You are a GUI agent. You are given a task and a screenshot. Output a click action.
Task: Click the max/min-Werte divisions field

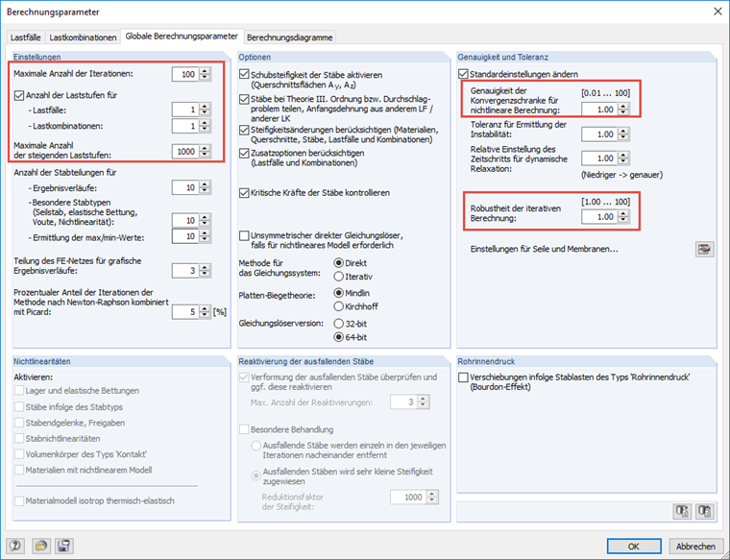click(185, 236)
